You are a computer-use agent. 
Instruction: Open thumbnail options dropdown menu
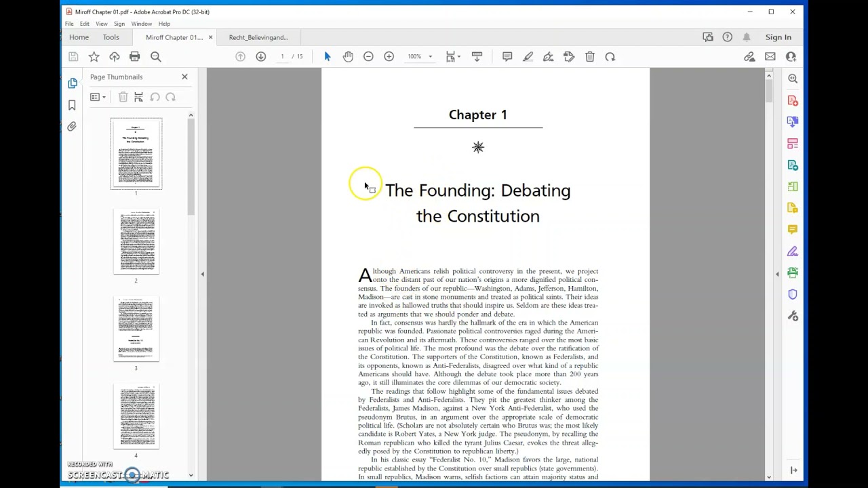pos(98,98)
